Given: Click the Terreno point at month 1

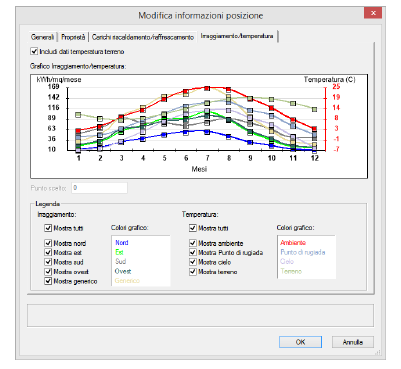Looking at the screenshot, I should pyautogui.click(x=78, y=115).
